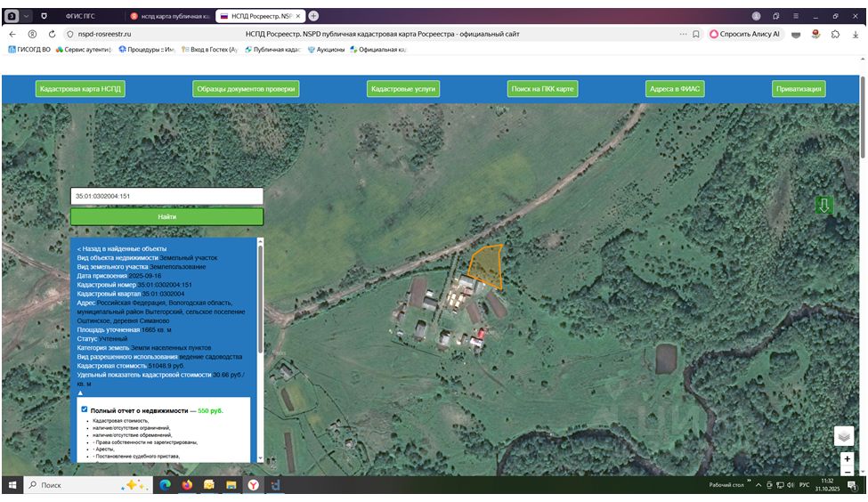Viewport: 868px width, 502px height.
Task: Open the Аукционы bookmark
Action: pyautogui.click(x=326, y=49)
